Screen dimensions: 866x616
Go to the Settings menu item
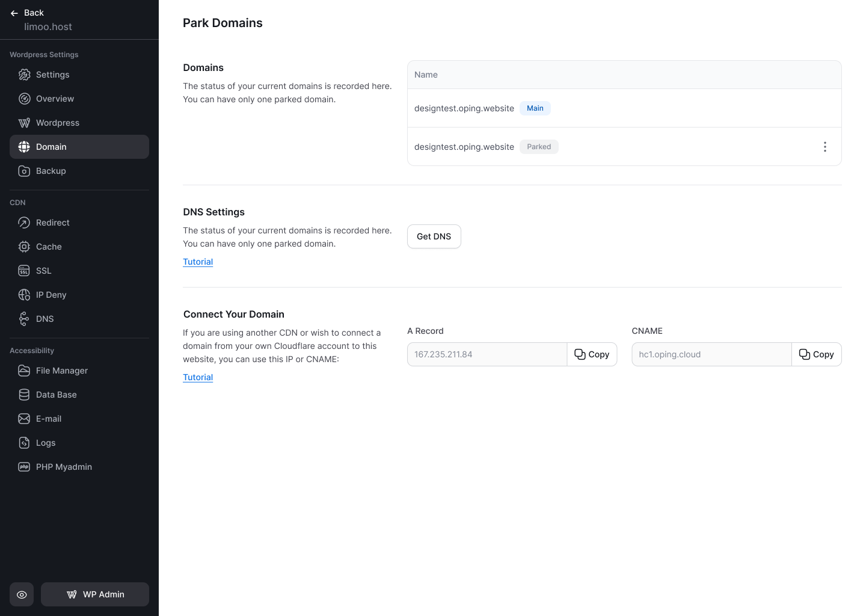coord(79,75)
